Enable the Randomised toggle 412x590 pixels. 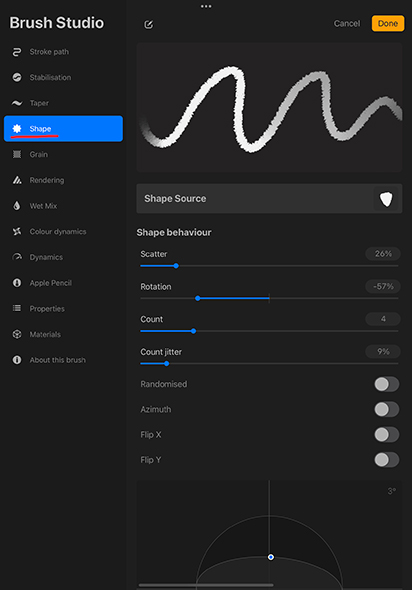click(386, 384)
